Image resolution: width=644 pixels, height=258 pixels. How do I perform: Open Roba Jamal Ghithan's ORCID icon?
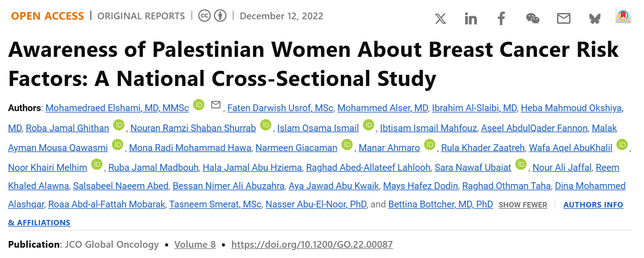pyautogui.click(x=119, y=125)
